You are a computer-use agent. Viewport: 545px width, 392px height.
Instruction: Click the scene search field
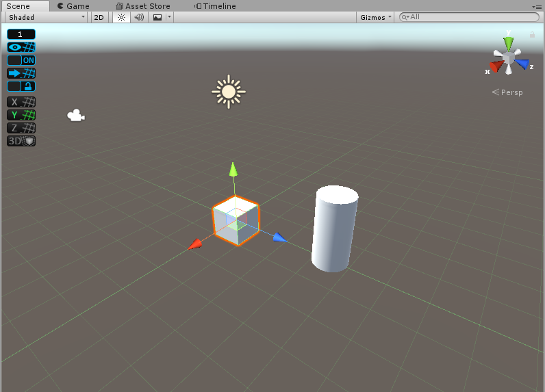click(x=472, y=17)
